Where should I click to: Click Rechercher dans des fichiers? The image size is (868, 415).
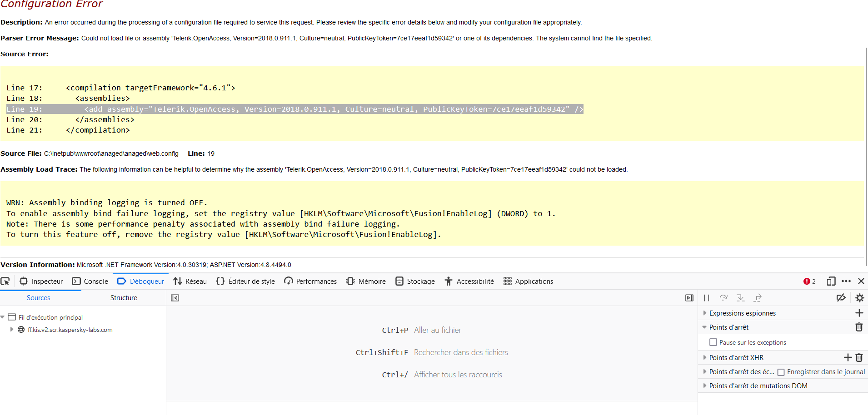[461, 352]
